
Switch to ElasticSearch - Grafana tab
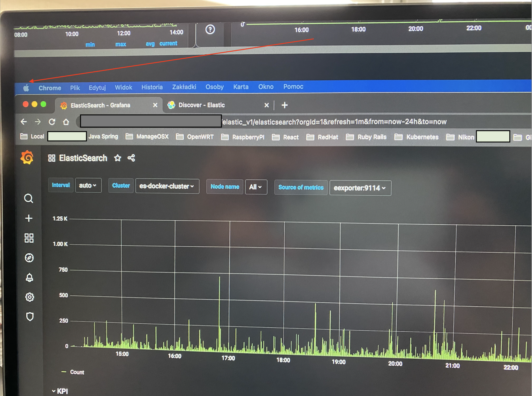pyautogui.click(x=109, y=105)
